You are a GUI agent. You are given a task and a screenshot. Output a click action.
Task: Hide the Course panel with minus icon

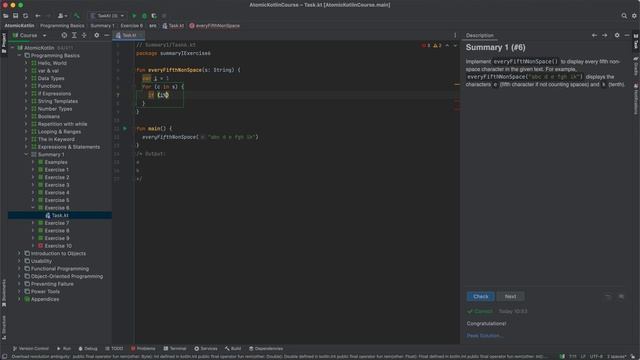(107, 36)
